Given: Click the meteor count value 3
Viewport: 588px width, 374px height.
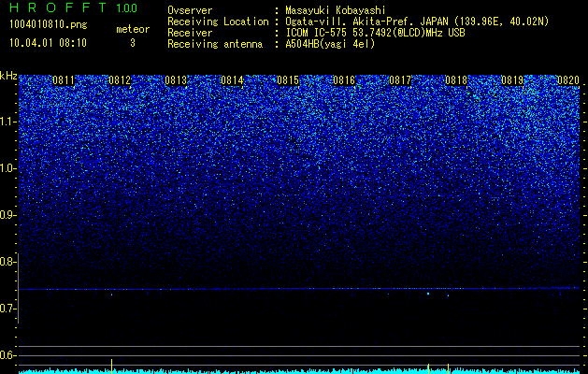Looking at the screenshot, I should (x=133, y=43).
